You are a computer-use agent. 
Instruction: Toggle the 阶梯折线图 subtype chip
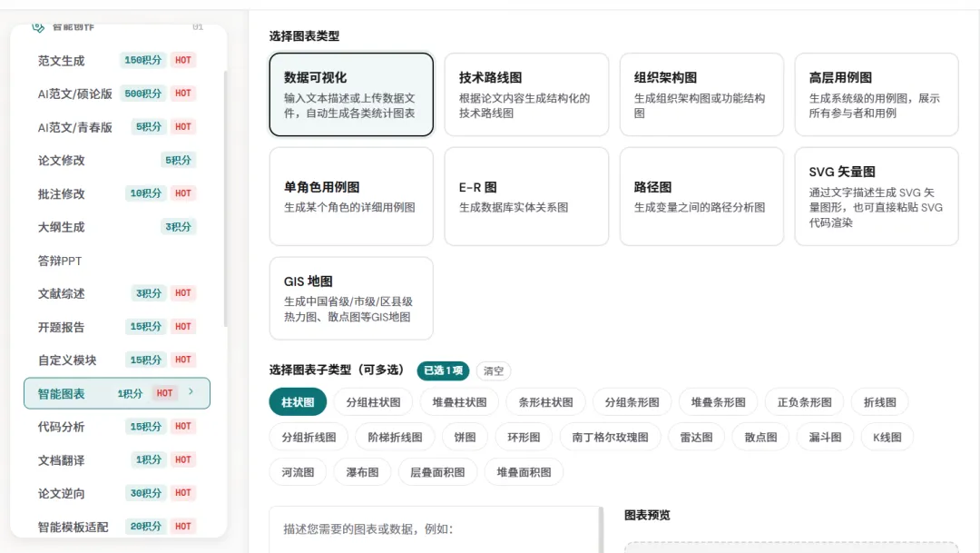click(395, 438)
